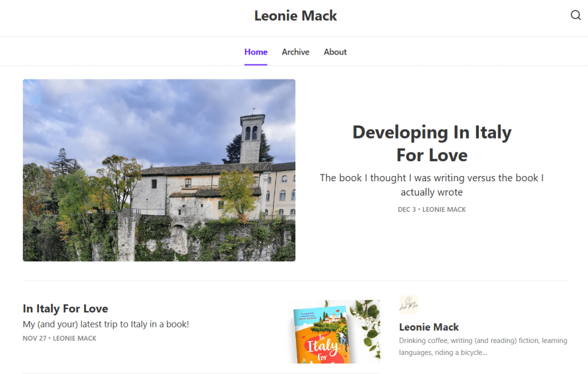Click Leonie Mack sidebar author name
Viewport: 588px width, 374px height.
pos(429,327)
